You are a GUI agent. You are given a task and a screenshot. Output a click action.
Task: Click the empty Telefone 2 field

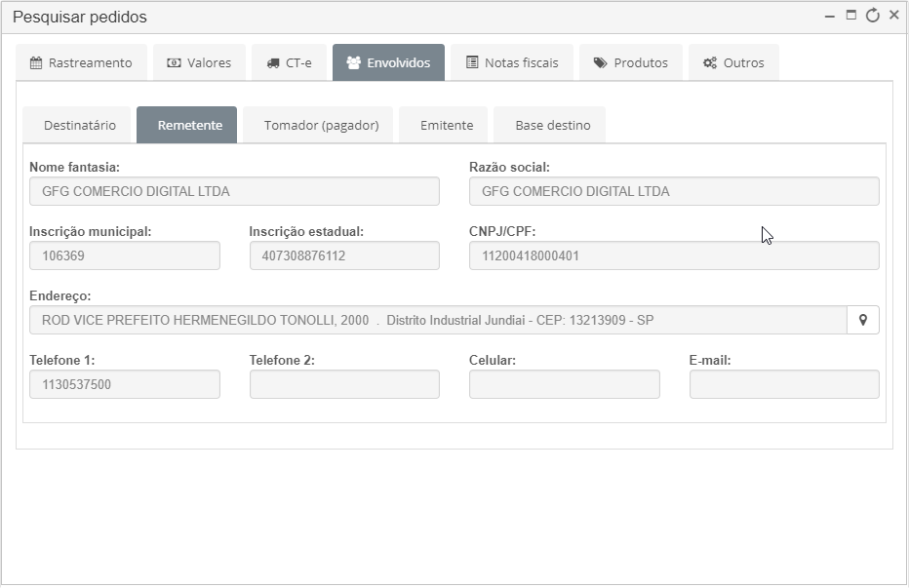(x=344, y=384)
